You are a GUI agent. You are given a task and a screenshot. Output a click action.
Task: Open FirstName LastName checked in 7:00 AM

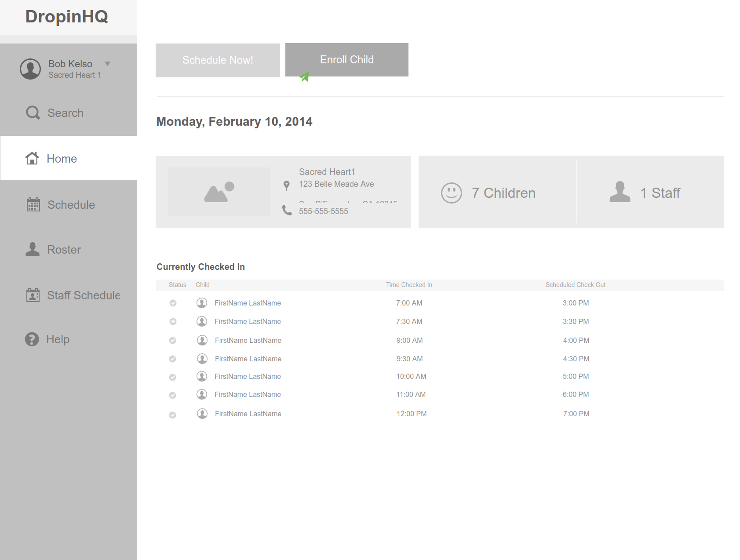[248, 303]
